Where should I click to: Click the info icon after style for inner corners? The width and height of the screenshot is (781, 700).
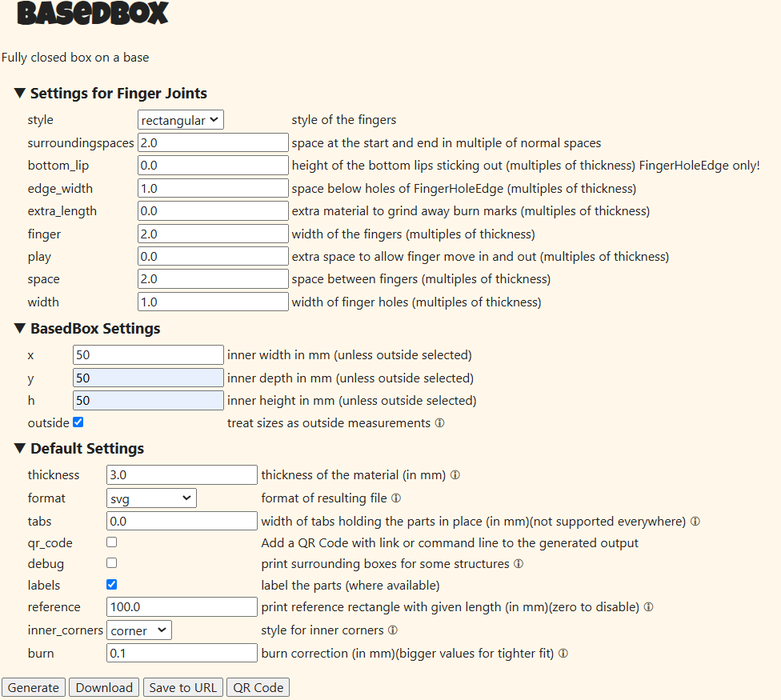pos(393,630)
